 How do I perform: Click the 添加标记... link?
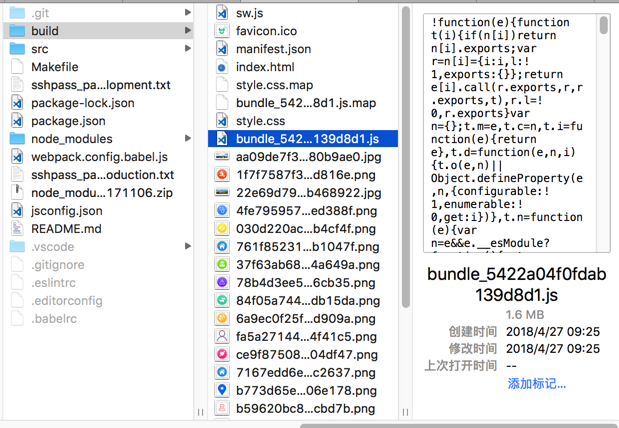[536, 383]
